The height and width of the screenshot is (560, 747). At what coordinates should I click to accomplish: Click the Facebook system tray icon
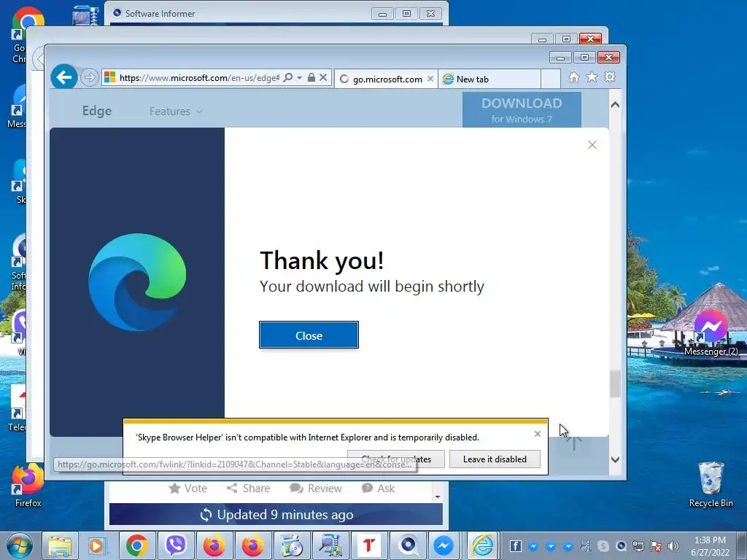(x=515, y=546)
